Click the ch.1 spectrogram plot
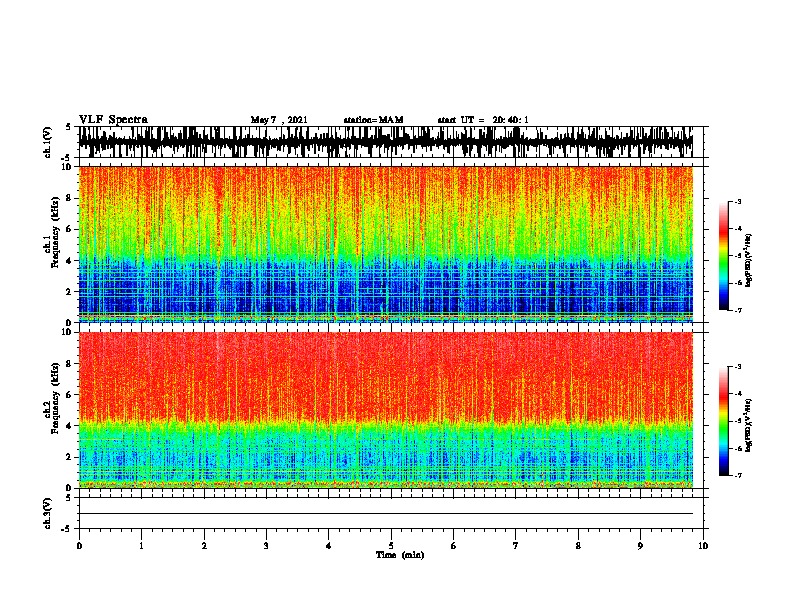Image resolution: width=792 pixels, height=612 pixels. (386, 244)
